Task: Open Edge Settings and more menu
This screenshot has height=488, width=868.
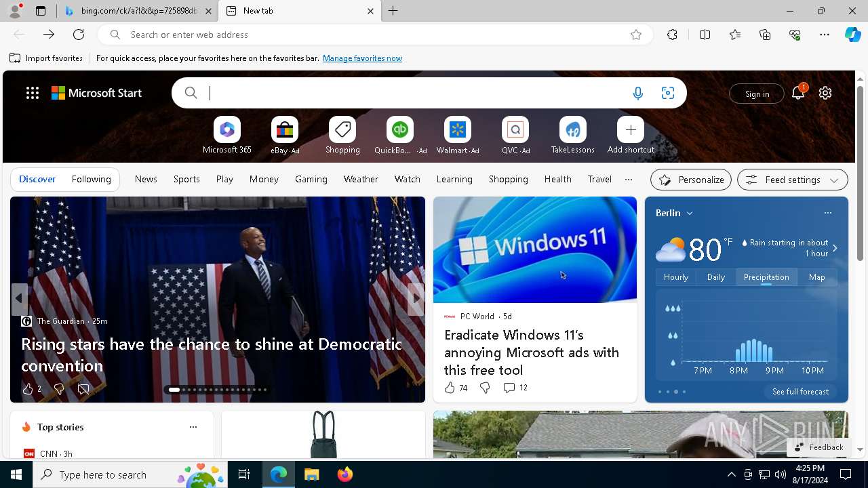Action: click(825, 35)
